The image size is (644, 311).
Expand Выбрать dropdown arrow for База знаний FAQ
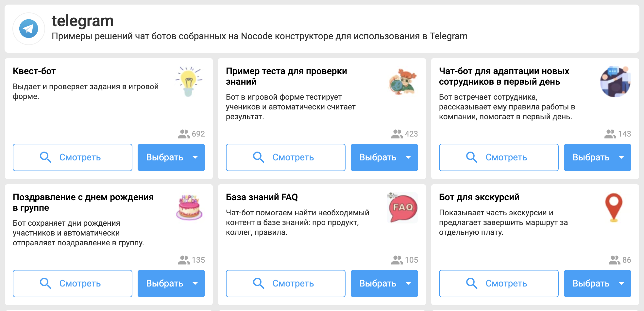pos(408,284)
